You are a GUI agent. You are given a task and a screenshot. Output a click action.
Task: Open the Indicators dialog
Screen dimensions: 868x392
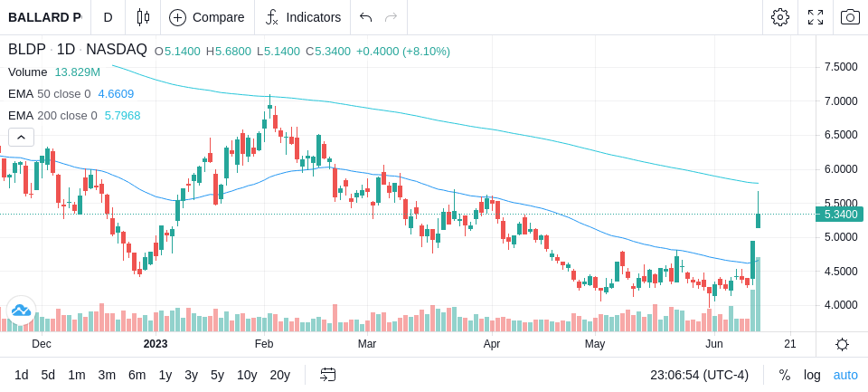click(x=303, y=17)
